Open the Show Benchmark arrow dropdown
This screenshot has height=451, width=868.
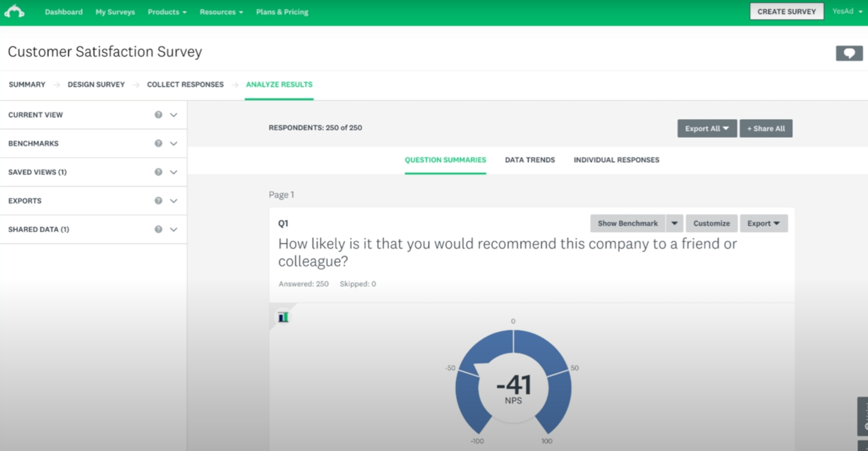(x=674, y=223)
